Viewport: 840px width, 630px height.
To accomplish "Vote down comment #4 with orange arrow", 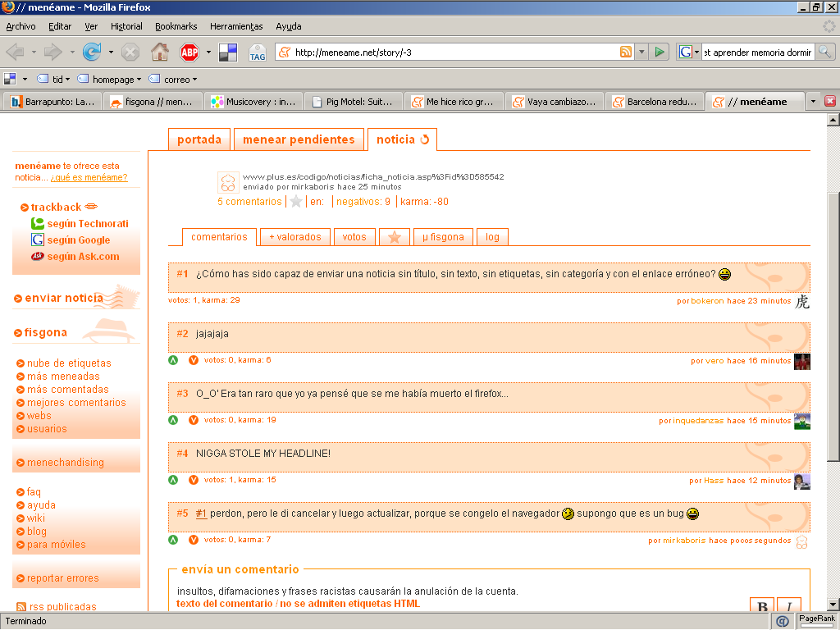I will 194,480.
